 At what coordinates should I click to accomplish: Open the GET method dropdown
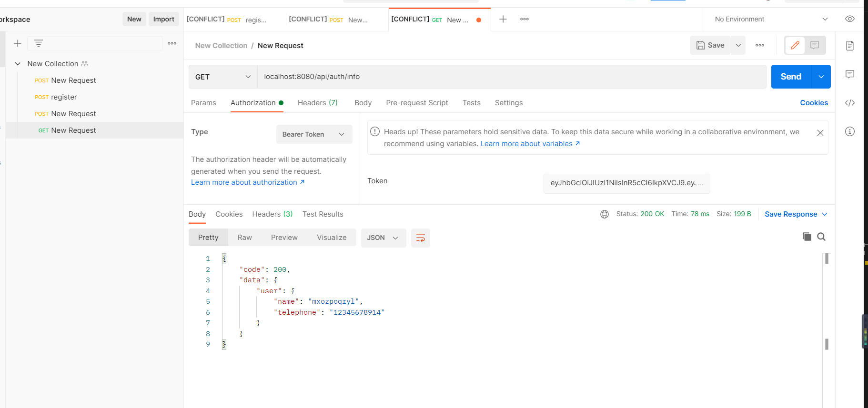tap(222, 77)
